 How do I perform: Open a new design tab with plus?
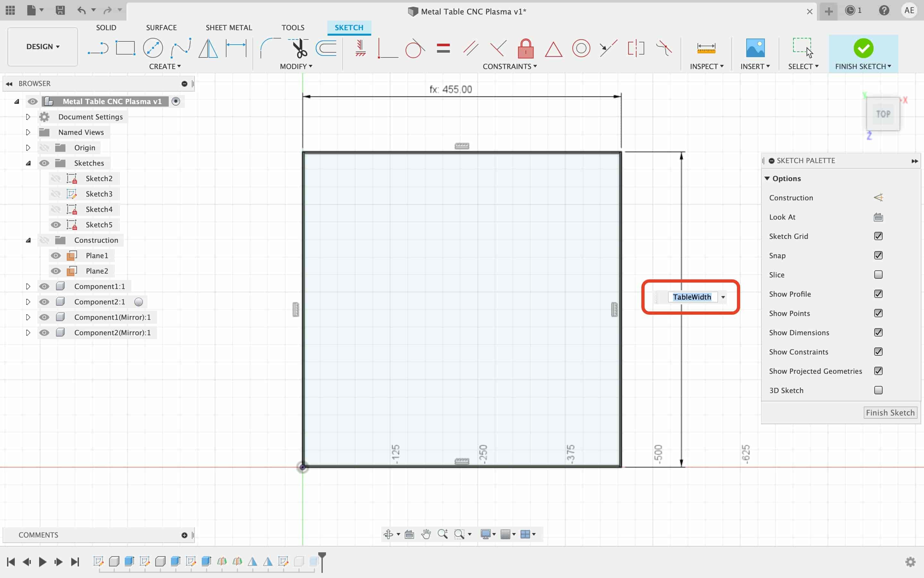click(828, 12)
